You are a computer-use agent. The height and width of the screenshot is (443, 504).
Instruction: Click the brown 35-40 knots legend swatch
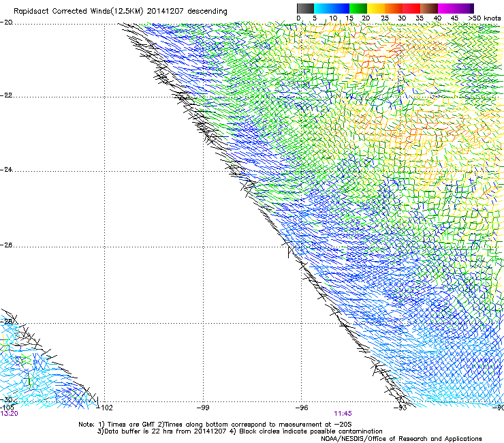(x=429, y=8)
